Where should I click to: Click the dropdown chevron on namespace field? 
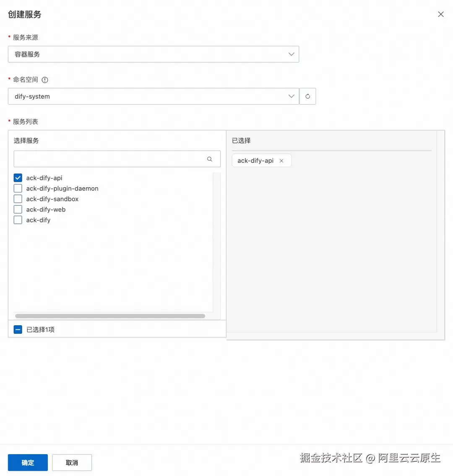point(291,96)
